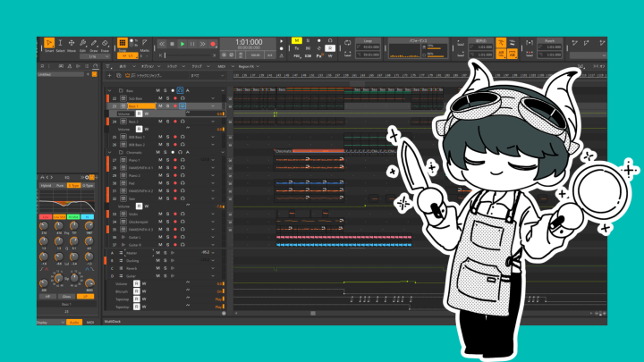Mute the Violin track
The width and height of the screenshot is (644, 362).
(160, 214)
